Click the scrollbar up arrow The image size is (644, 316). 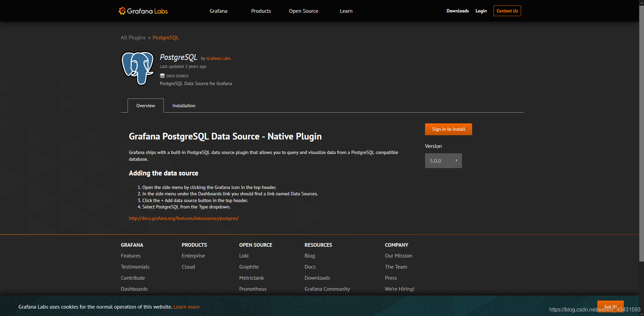[x=641, y=2]
